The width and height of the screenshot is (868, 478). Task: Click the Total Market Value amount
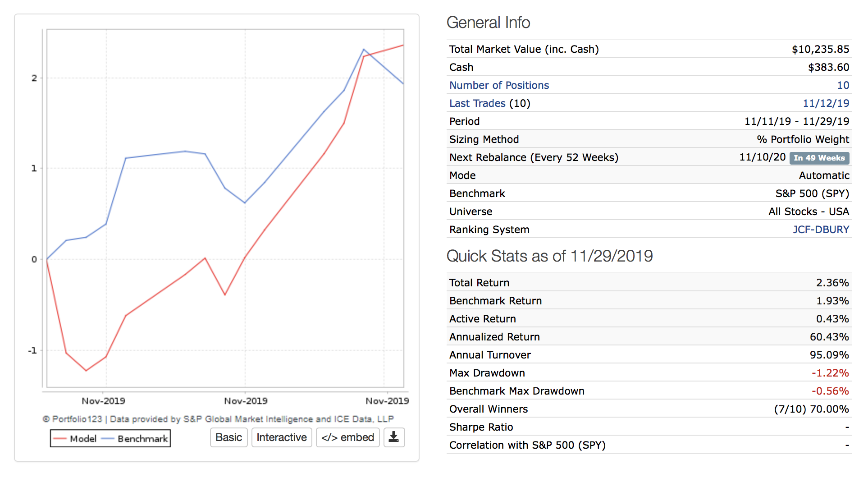(820, 49)
